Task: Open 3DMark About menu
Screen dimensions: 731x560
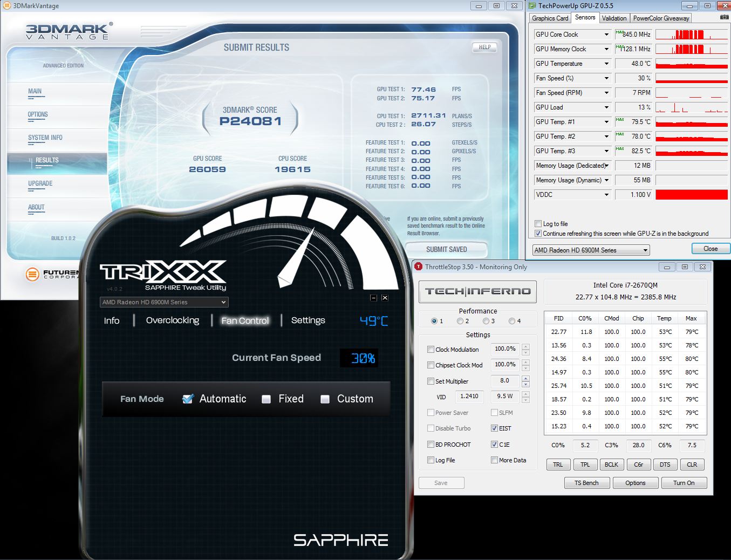Action: pos(36,207)
